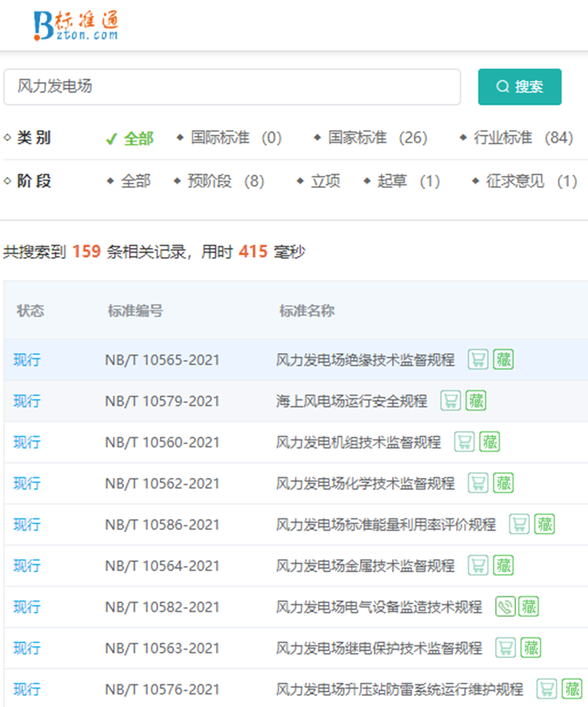Image resolution: width=588 pixels, height=707 pixels.
Task: Filter category by 国际标准 (0)
Action: 229,138
